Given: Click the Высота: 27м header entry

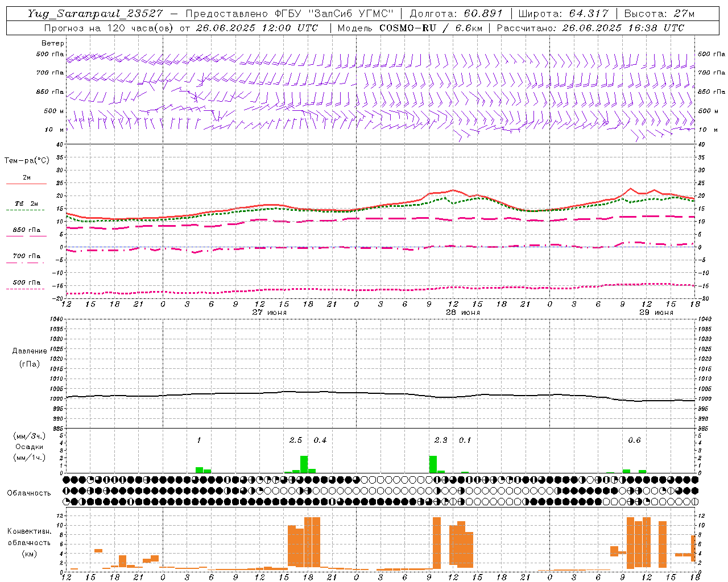Looking at the screenshot, I should [659, 14].
